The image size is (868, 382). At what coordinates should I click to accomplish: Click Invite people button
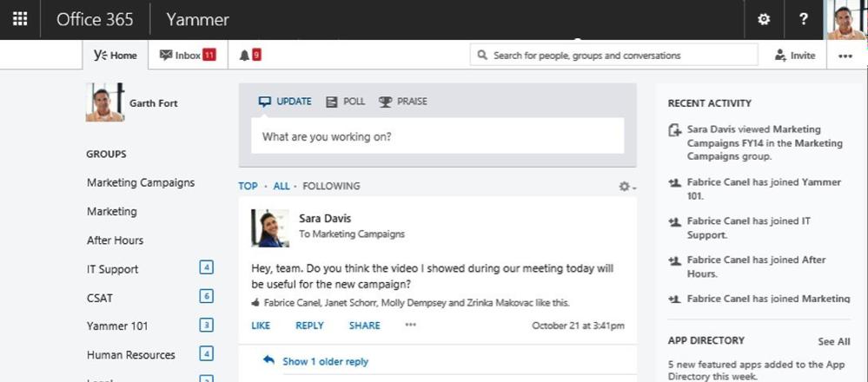coord(796,56)
